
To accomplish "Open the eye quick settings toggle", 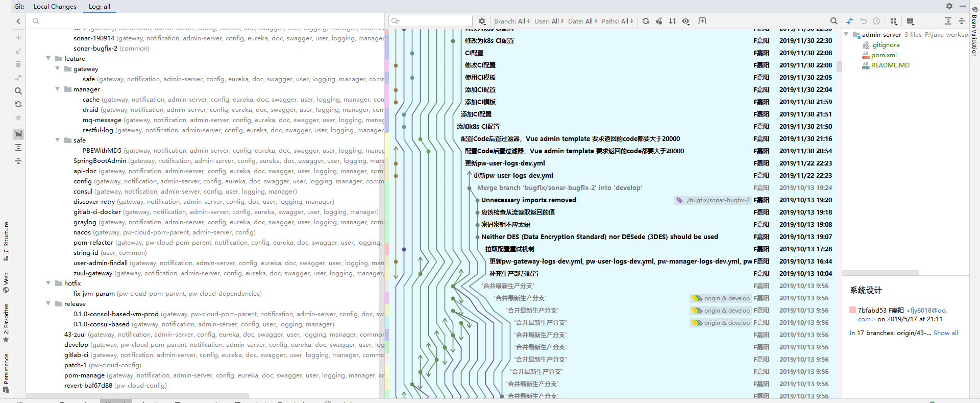I will pyautogui.click(x=685, y=21).
